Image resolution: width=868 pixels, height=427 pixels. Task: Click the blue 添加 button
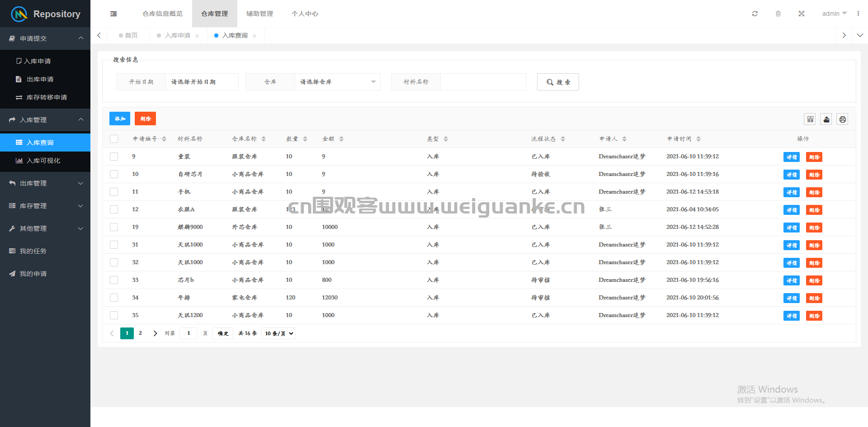click(x=120, y=119)
